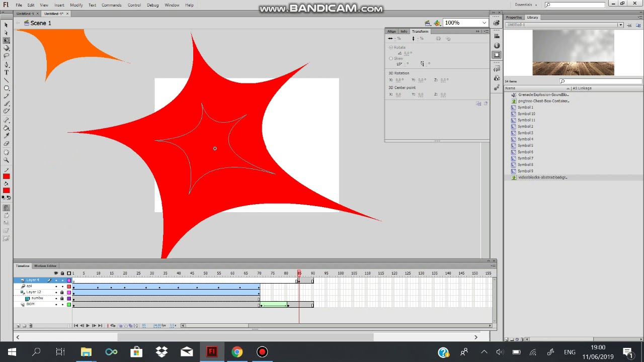Open the Edit Scene clapper icon
Screen dimensions: 644x362
(x=427, y=23)
